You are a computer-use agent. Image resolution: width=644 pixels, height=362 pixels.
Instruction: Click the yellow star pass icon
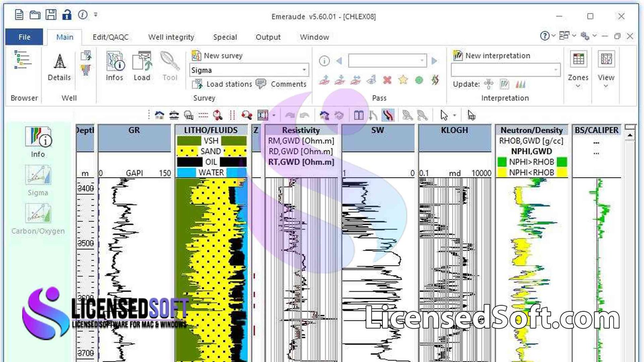coord(403,80)
